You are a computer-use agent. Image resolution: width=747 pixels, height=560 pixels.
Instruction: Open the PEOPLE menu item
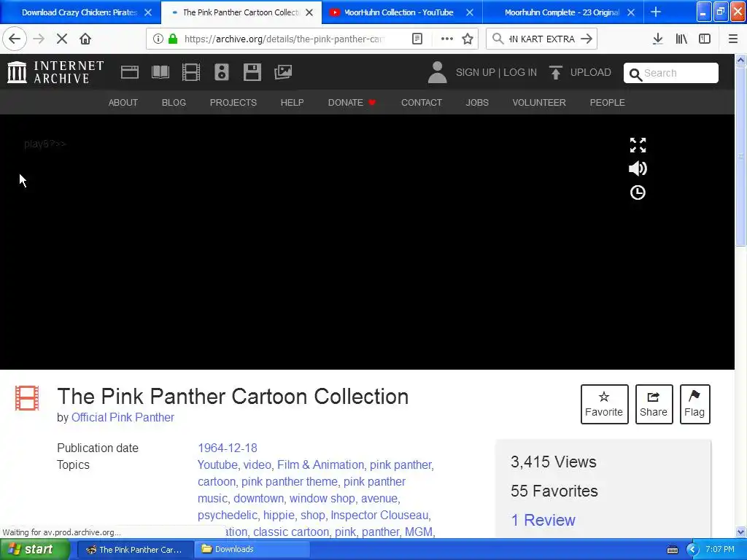(608, 102)
